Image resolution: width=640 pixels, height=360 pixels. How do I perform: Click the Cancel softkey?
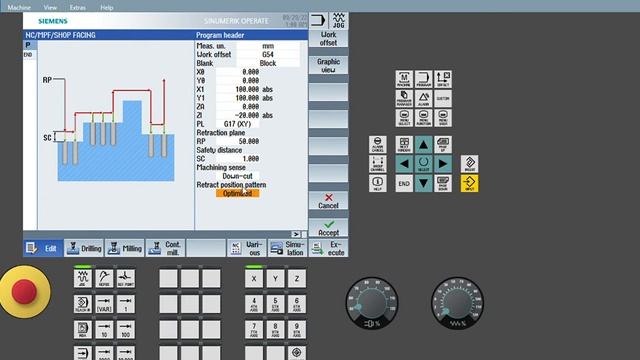(x=329, y=201)
